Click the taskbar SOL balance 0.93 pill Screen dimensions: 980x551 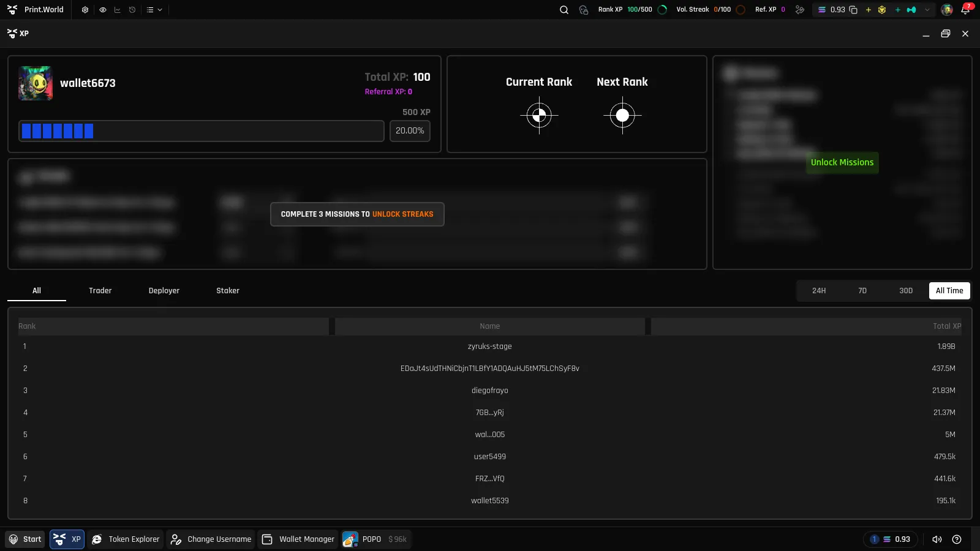(x=891, y=539)
